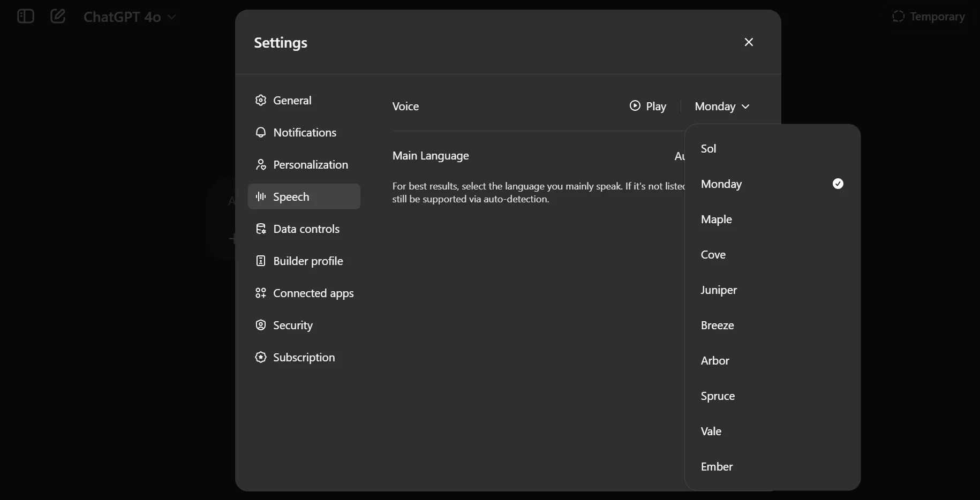
Task: Click the Speech waveform icon
Action: pyautogui.click(x=261, y=196)
